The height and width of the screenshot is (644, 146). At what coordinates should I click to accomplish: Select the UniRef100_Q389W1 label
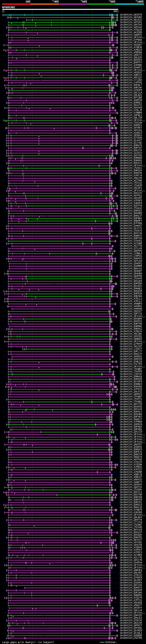pos(131,65)
